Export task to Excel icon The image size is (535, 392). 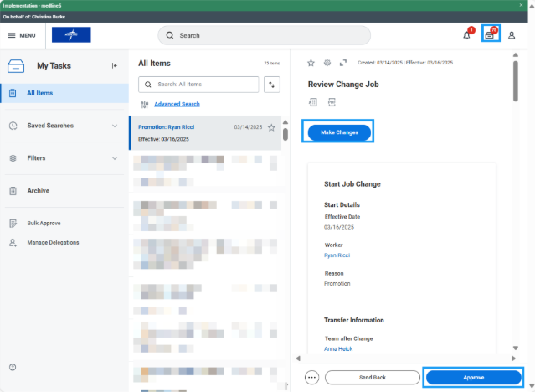[313, 102]
